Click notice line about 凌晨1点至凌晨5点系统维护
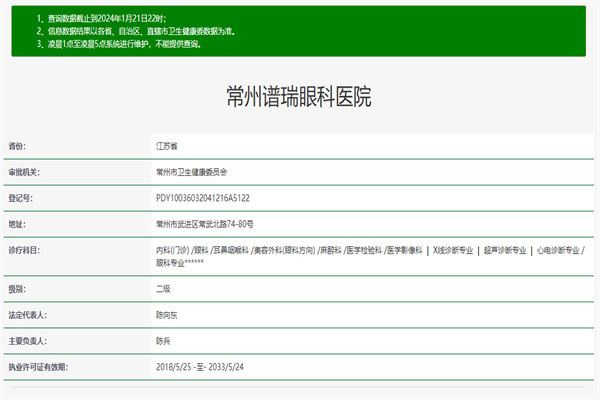 click(x=119, y=44)
